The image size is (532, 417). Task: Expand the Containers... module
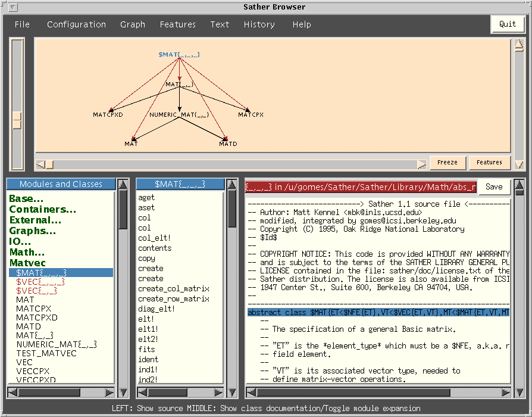[42, 210]
